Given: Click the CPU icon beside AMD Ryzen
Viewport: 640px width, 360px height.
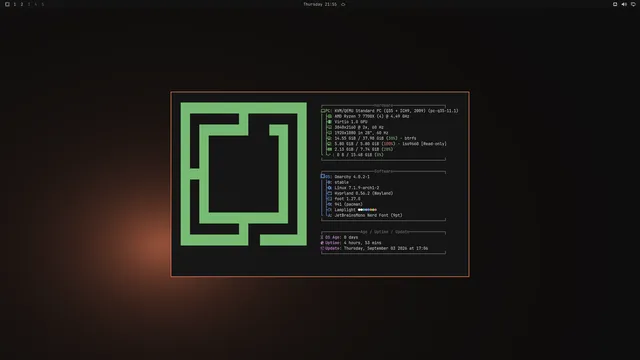Looking at the screenshot, I should [x=329, y=116].
